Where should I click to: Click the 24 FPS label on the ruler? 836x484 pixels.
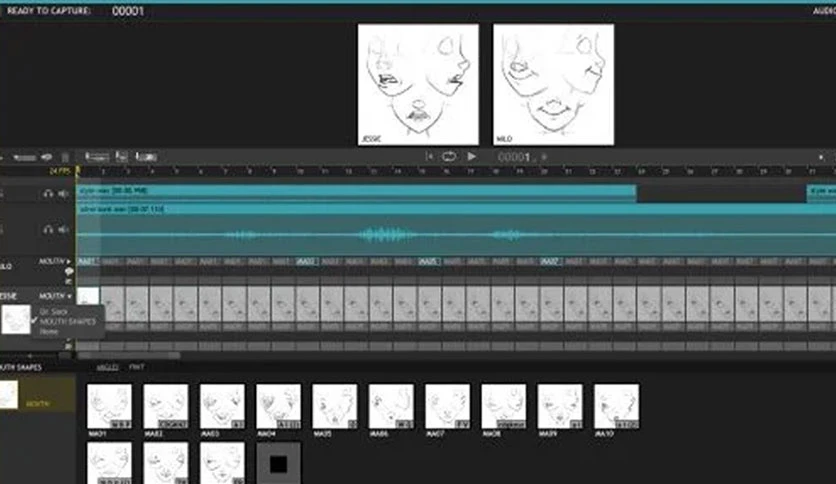point(60,171)
